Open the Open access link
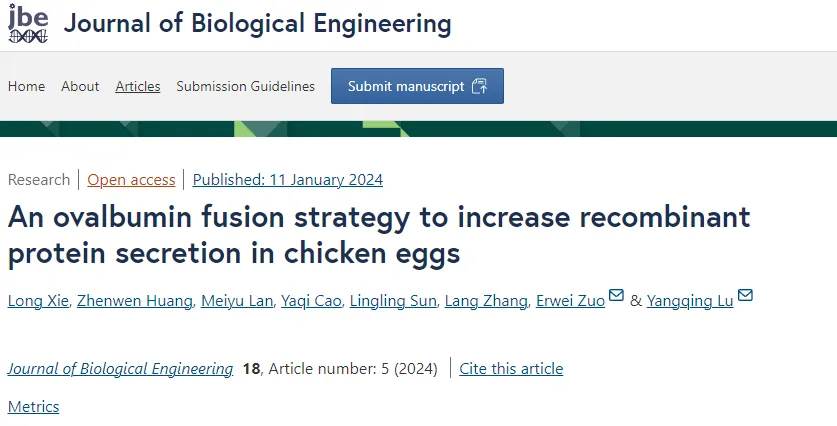The width and height of the screenshot is (837, 426). (x=131, y=180)
